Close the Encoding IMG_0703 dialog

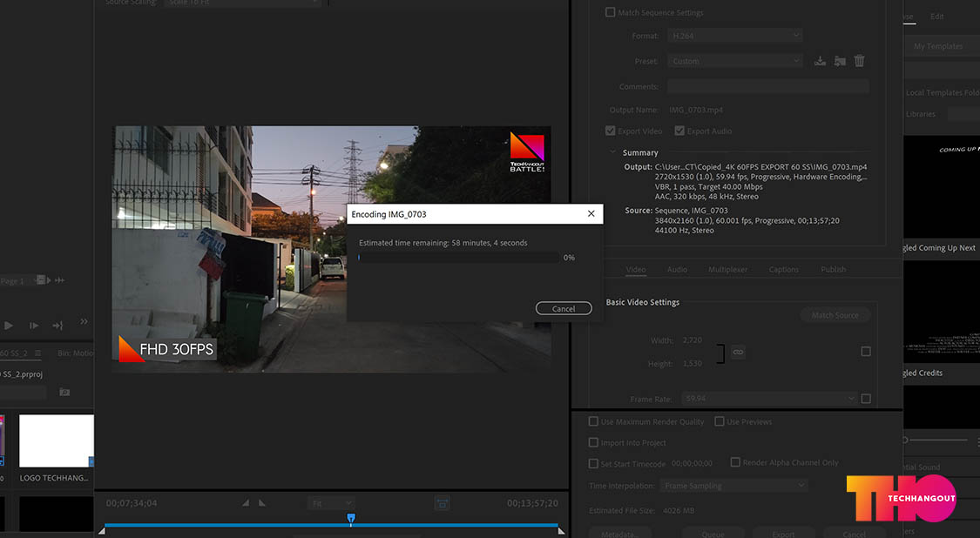pyautogui.click(x=591, y=213)
